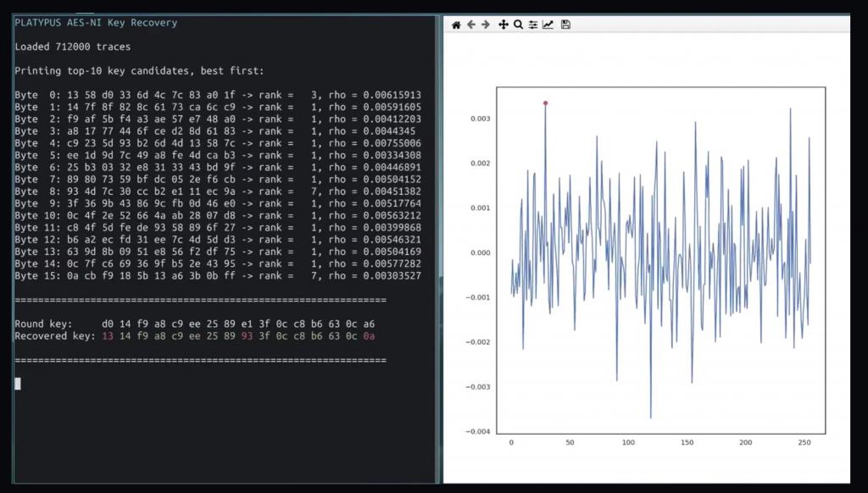Click the x-axis tick label 50
Screen dimensions: 868x493
(x=570, y=443)
